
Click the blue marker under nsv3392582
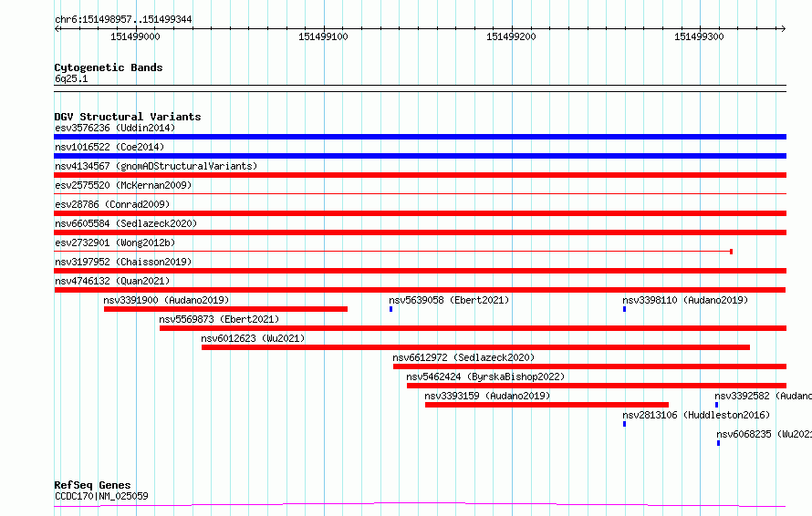(x=717, y=405)
